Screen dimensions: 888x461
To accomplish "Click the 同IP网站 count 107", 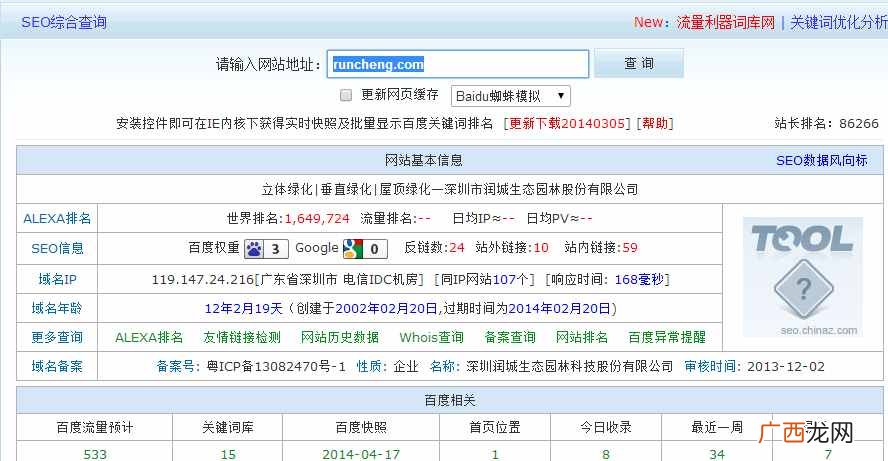I will coord(504,279).
